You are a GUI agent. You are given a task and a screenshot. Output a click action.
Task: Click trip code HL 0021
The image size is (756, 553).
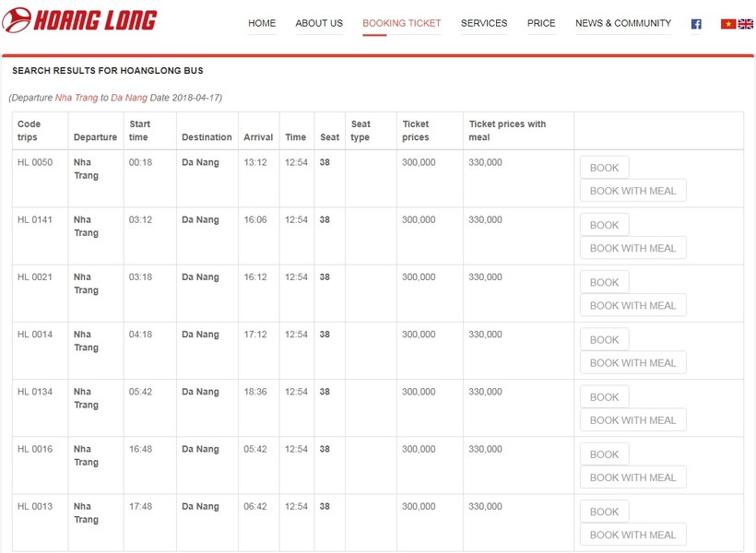click(35, 276)
